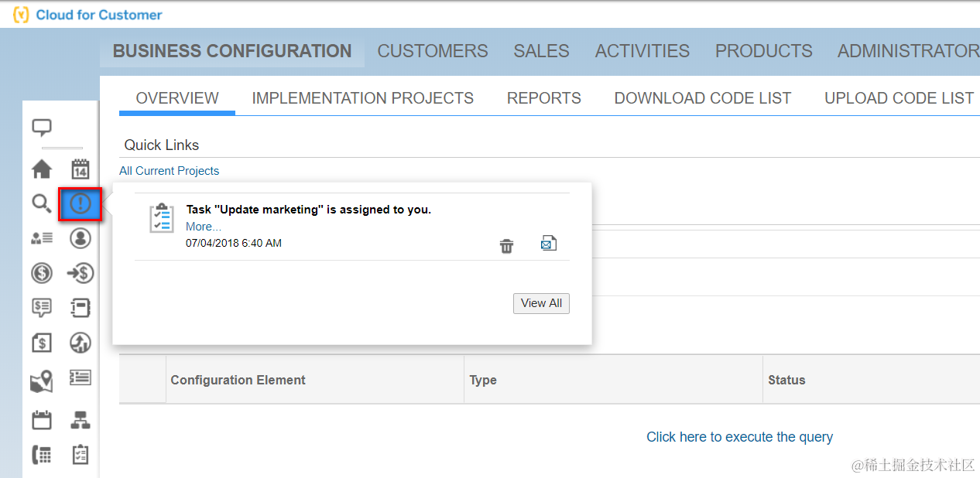Image resolution: width=980 pixels, height=478 pixels.
Task: Delete the notification using the trash icon
Action: click(x=506, y=246)
